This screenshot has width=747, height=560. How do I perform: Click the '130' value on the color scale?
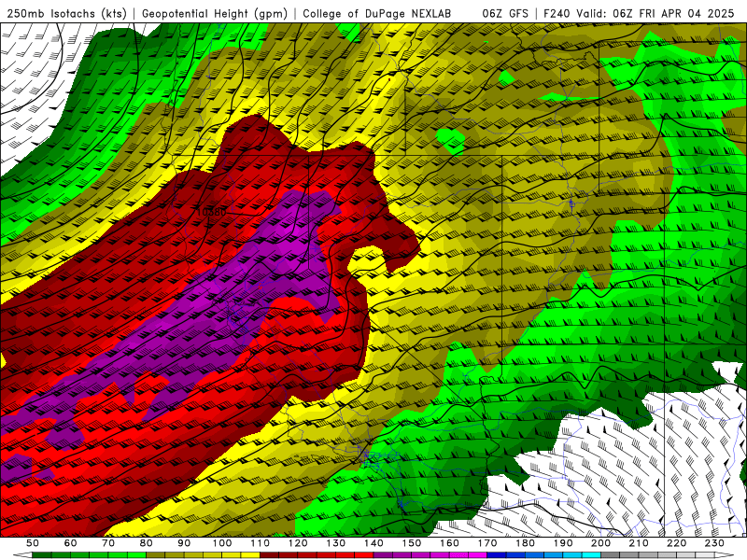(x=335, y=543)
